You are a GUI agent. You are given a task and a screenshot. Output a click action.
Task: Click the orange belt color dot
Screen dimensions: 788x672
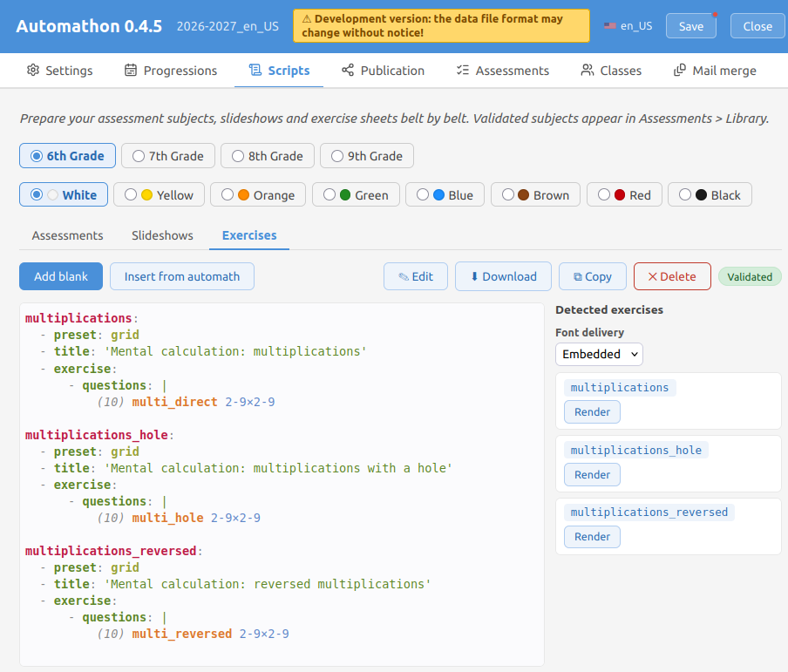(x=243, y=195)
